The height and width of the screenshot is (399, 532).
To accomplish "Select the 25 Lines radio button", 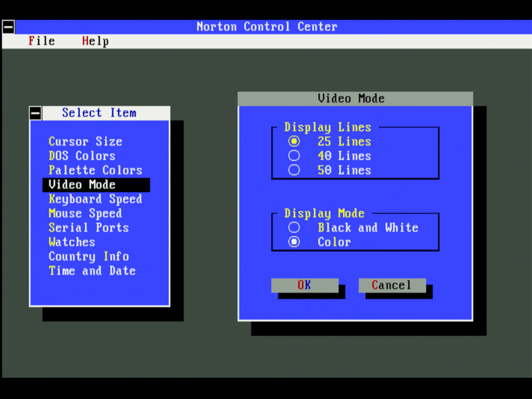I will coord(294,141).
